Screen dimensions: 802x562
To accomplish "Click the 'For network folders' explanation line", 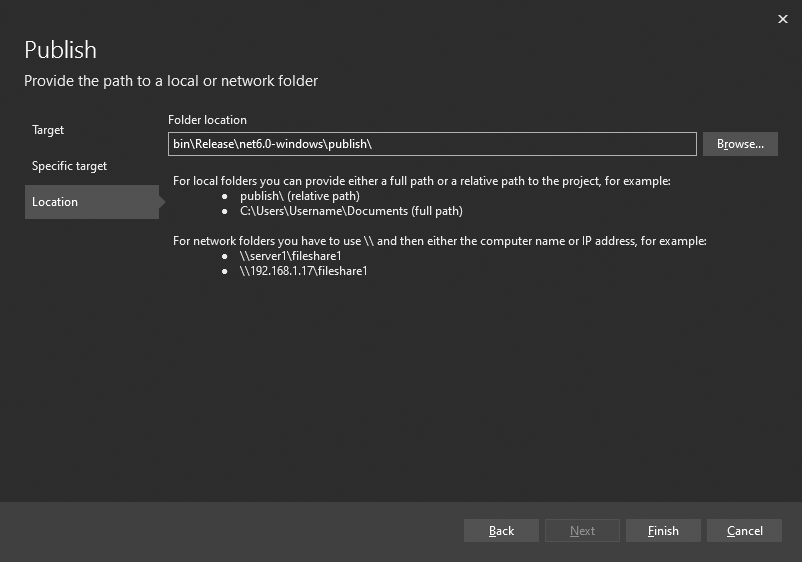I will point(440,241).
